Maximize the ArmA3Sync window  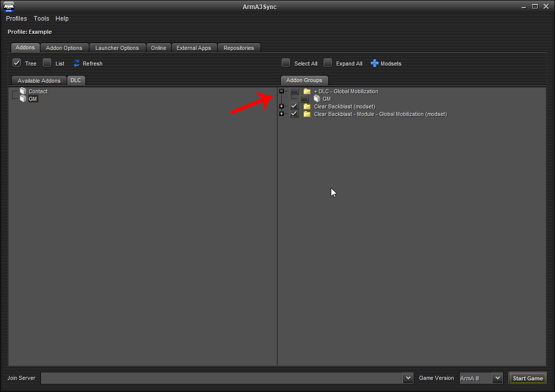point(535,7)
